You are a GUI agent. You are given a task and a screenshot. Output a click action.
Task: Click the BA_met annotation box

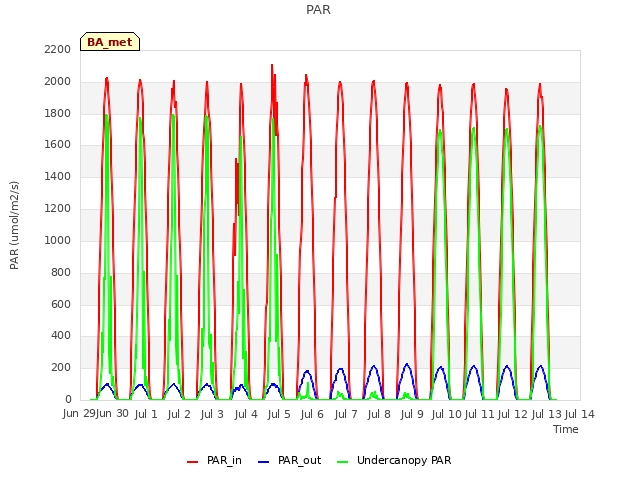pyautogui.click(x=110, y=42)
